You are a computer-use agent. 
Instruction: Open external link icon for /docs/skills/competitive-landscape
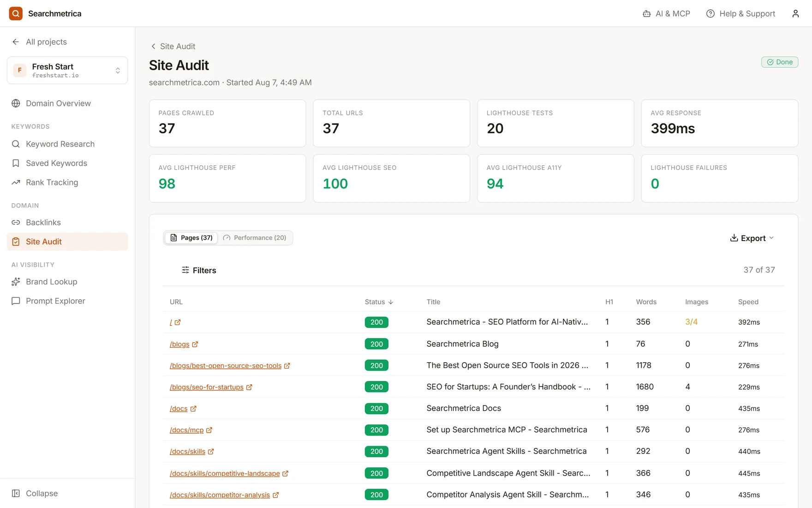pyautogui.click(x=285, y=473)
